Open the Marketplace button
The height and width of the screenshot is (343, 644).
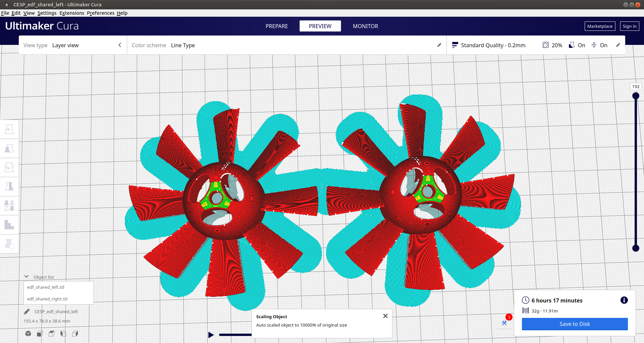pyautogui.click(x=599, y=26)
